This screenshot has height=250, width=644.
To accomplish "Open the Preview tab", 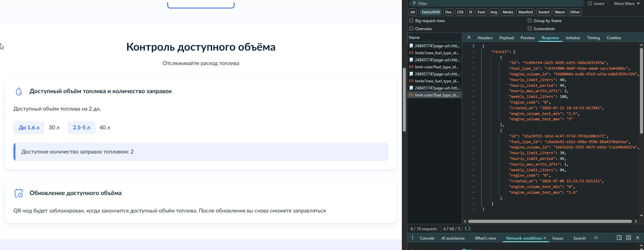I will click(x=528, y=38).
